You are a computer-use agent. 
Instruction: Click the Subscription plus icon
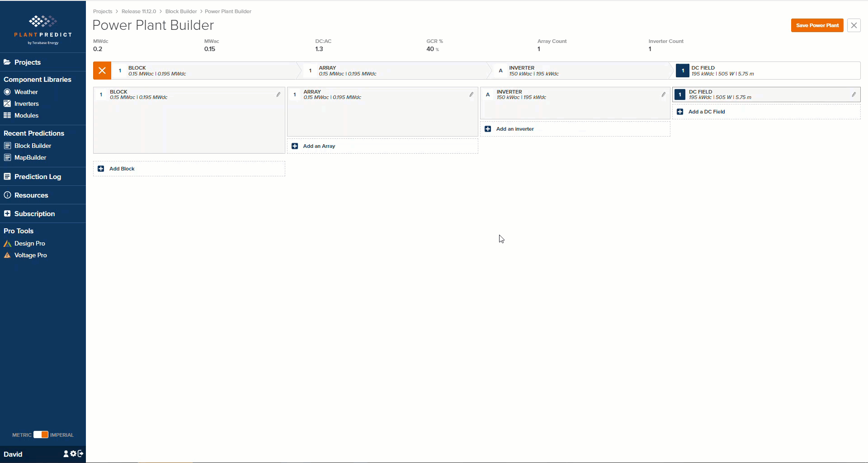point(7,213)
